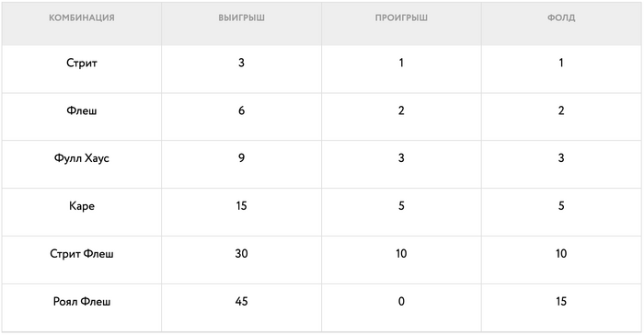The height and width of the screenshot is (335, 644).
Task: Select the Фулл Хаус row label
Action: tap(81, 158)
